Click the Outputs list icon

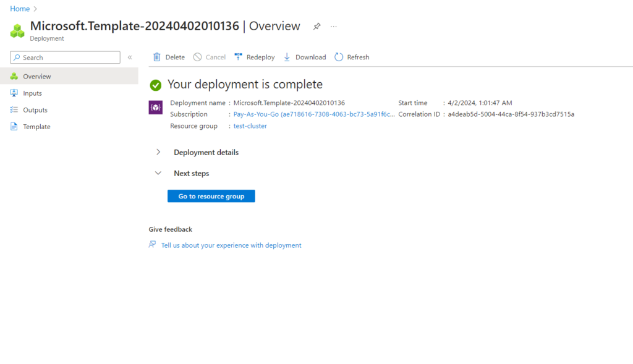click(x=14, y=109)
